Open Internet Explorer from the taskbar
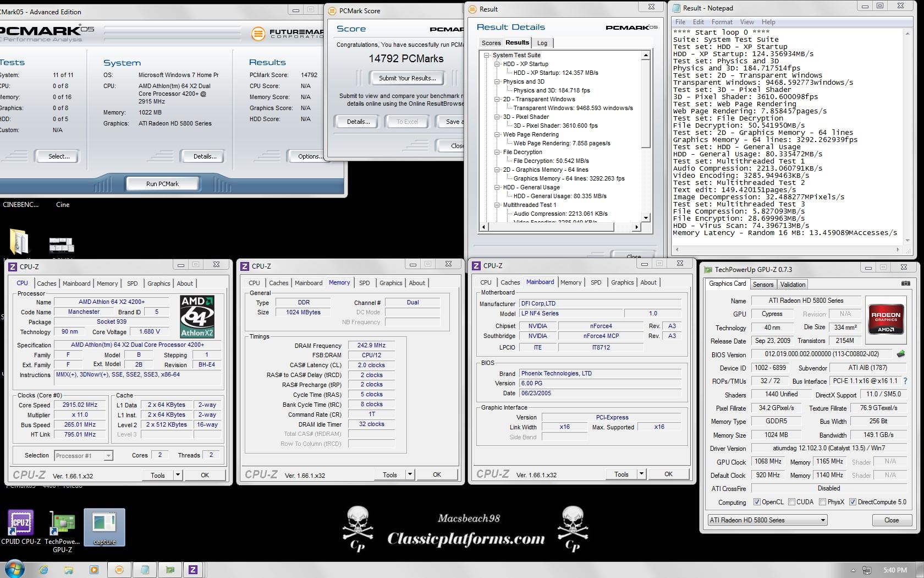The height and width of the screenshot is (578, 924). (43, 570)
